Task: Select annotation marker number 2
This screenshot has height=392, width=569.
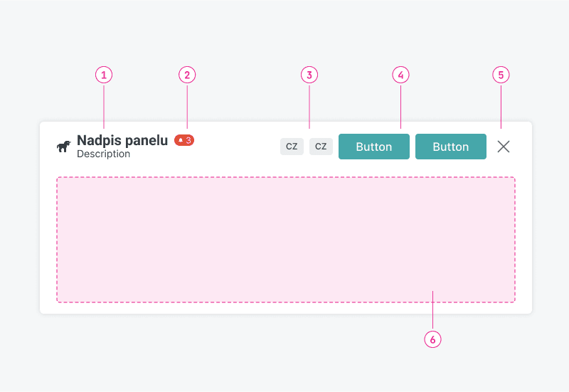Action: point(186,75)
